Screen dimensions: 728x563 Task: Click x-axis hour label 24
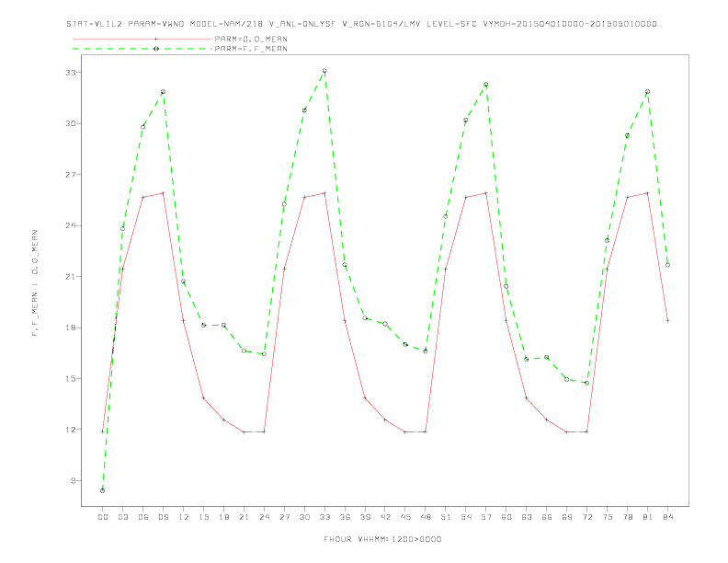264,517
